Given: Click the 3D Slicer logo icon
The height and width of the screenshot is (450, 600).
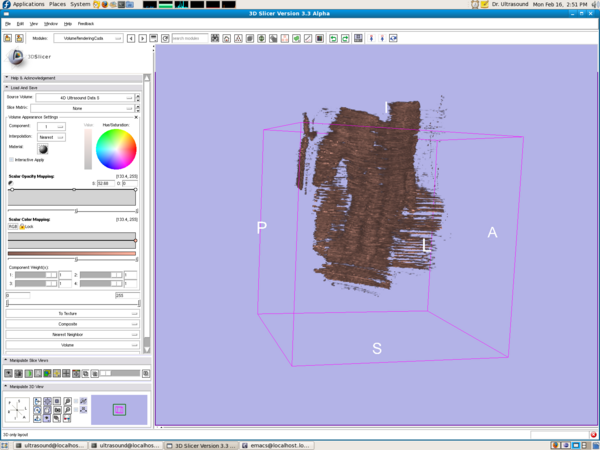Looking at the screenshot, I should 16,58.
